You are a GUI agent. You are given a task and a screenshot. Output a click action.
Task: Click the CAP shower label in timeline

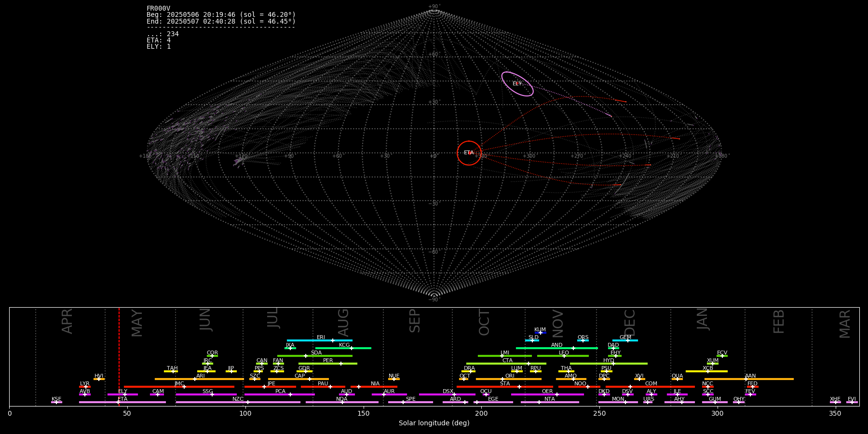coord(300,376)
